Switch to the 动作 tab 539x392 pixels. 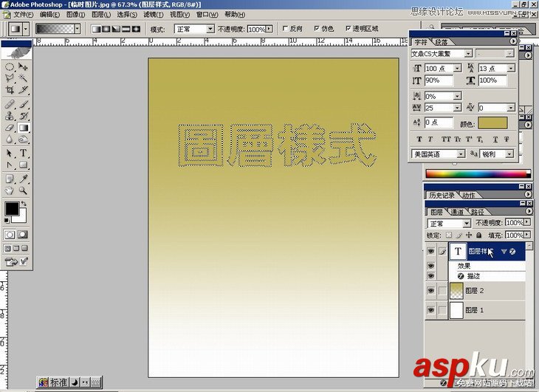(x=468, y=195)
